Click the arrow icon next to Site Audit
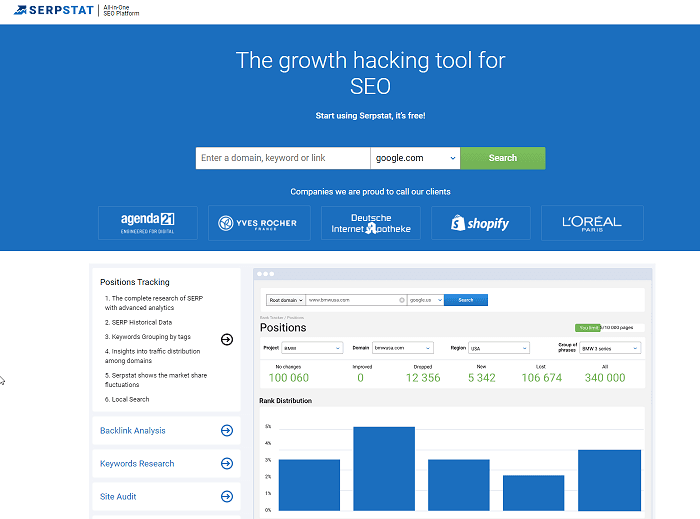The image size is (700, 519). pyautogui.click(x=227, y=496)
